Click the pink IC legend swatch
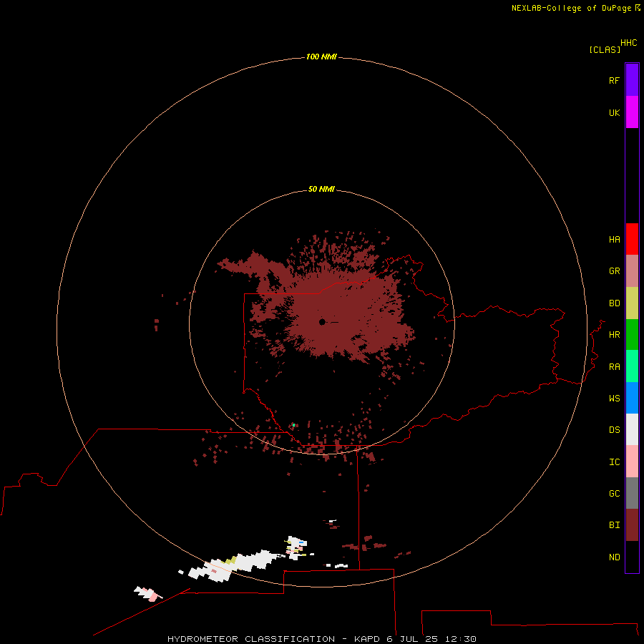 click(632, 462)
